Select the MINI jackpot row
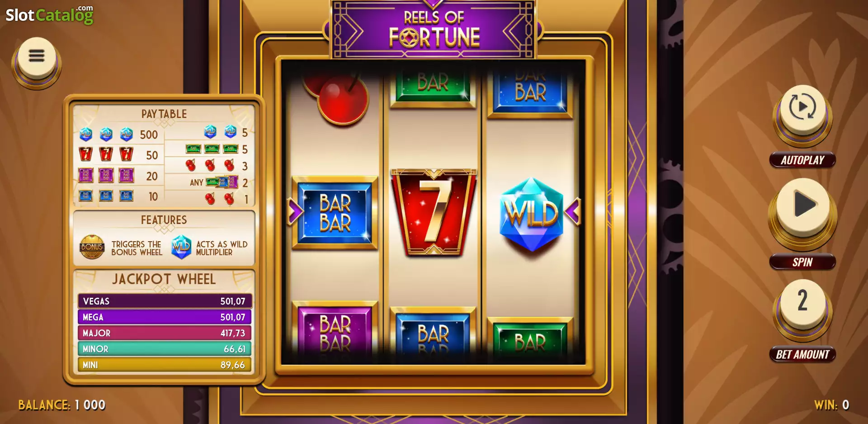 [165, 364]
